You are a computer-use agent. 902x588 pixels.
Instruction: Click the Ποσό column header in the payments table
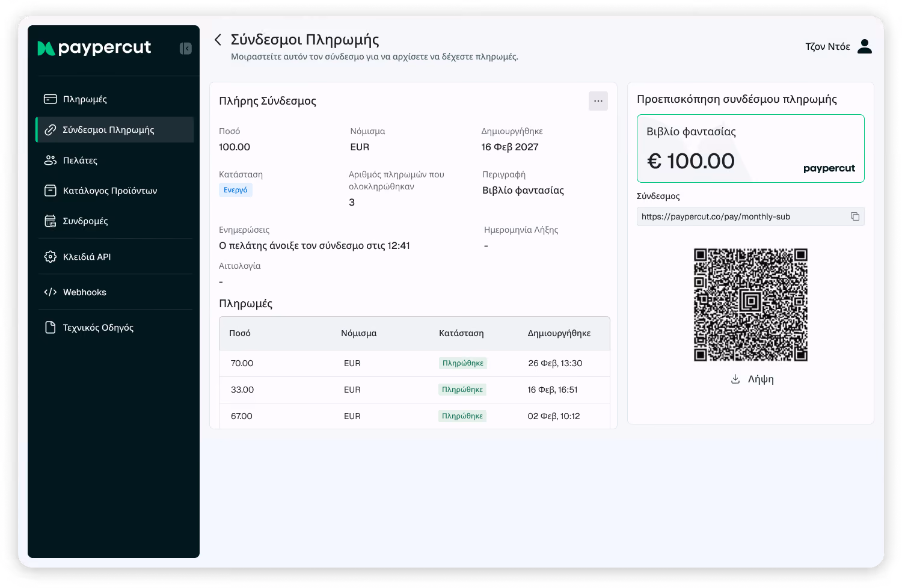pyautogui.click(x=240, y=333)
